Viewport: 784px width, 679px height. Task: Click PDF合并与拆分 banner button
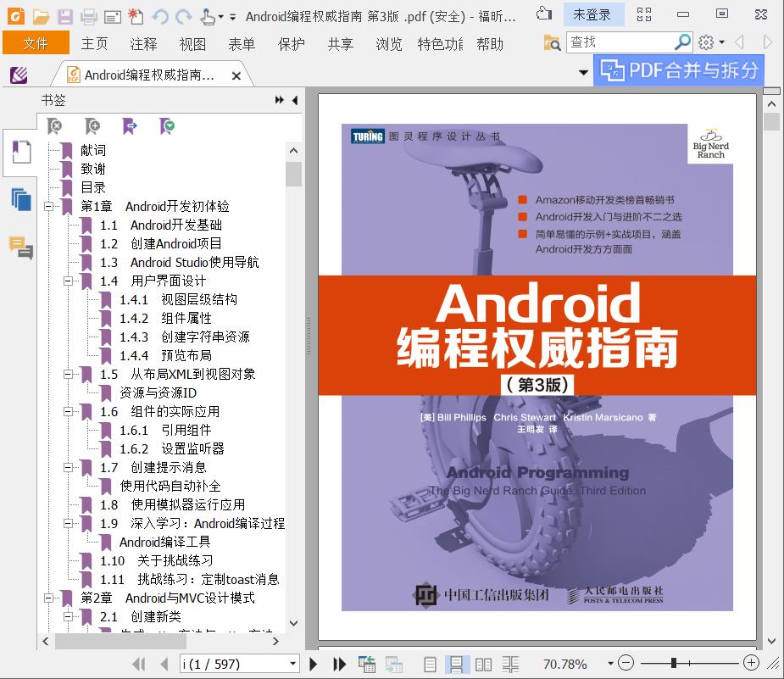point(679,70)
